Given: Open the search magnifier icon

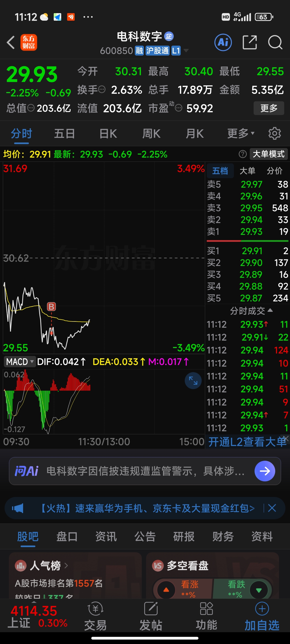Looking at the screenshot, I should tap(275, 42).
